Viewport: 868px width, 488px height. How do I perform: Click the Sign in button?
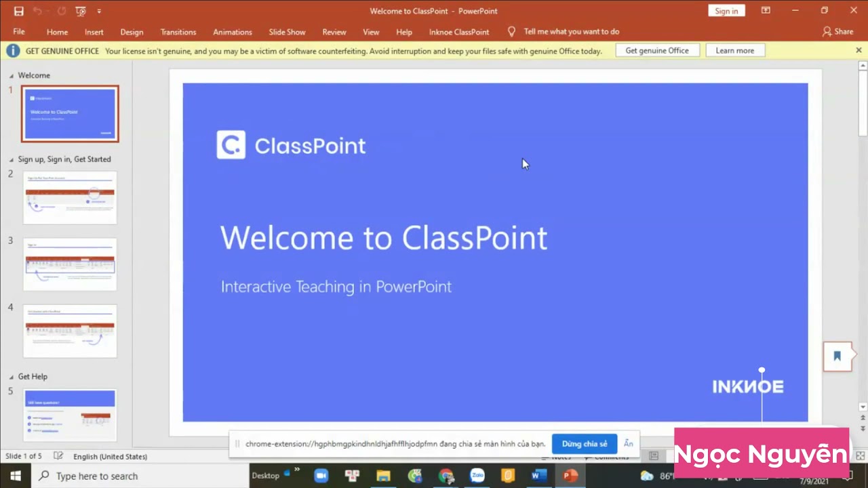click(726, 11)
